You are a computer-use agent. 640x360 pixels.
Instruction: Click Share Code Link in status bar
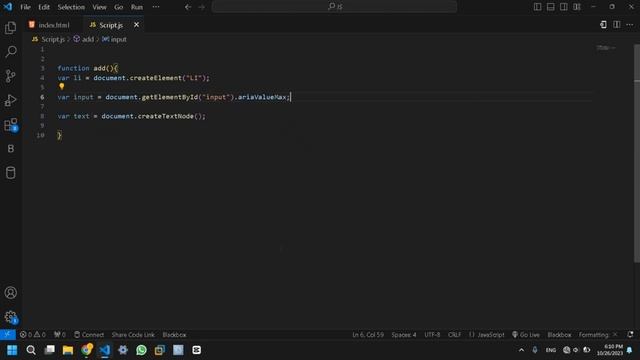click(x=133, y=335)
